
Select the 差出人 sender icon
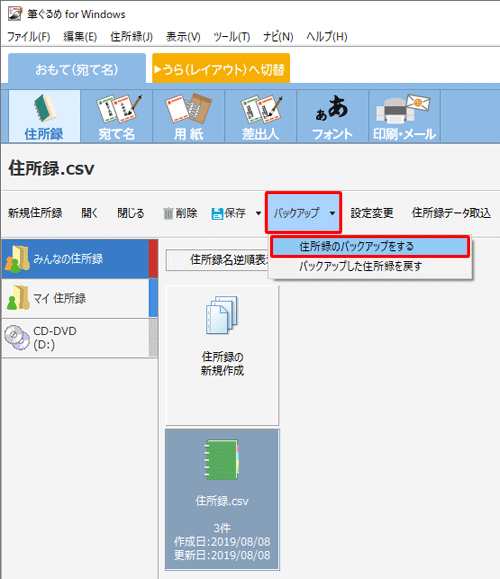(261, 116)
